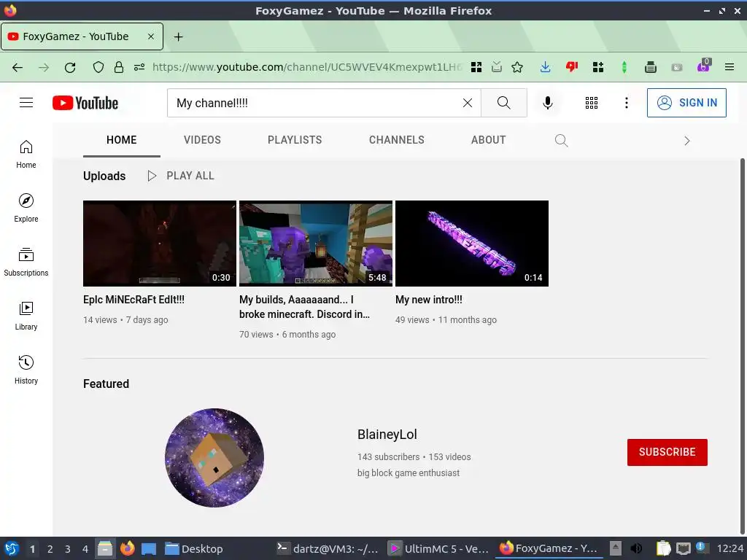This screenshot has width=747, height=560.
Task: Switch to the VIDEOS channel tab
Action: coord(203,140)
